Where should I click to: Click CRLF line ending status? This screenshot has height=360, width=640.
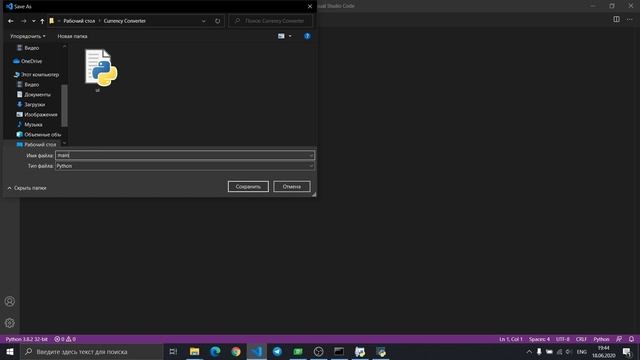click(x=581, y=339)
